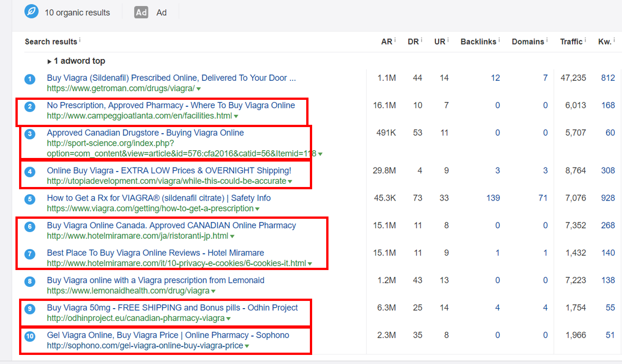Click the info icon beside Domains header
Viewport: 622px width, 364px height.
[547, 40]
